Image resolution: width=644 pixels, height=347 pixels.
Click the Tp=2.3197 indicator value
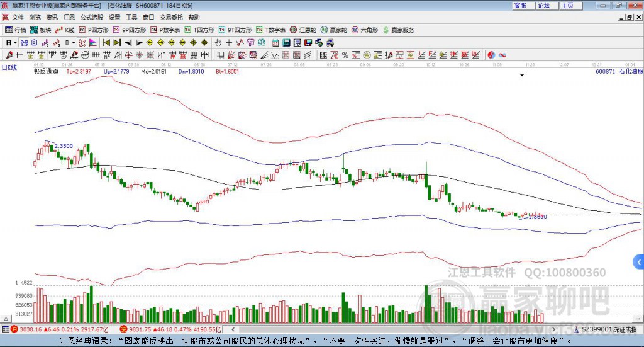click(x=79, y=72)
